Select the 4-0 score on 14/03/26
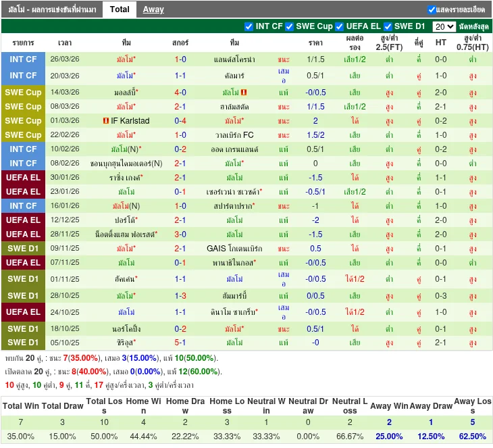This screenshot has width=493, height=448. (x=180, y=93)
